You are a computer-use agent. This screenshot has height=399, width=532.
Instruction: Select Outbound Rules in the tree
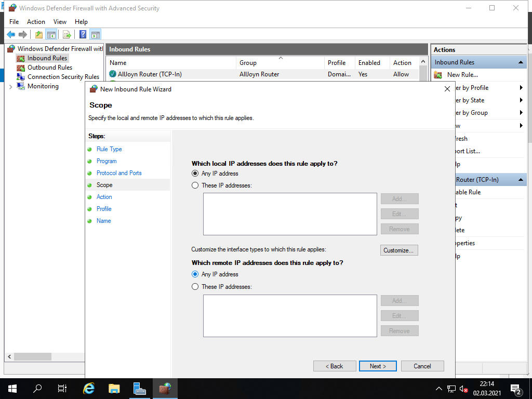click(x=49, y=68)
